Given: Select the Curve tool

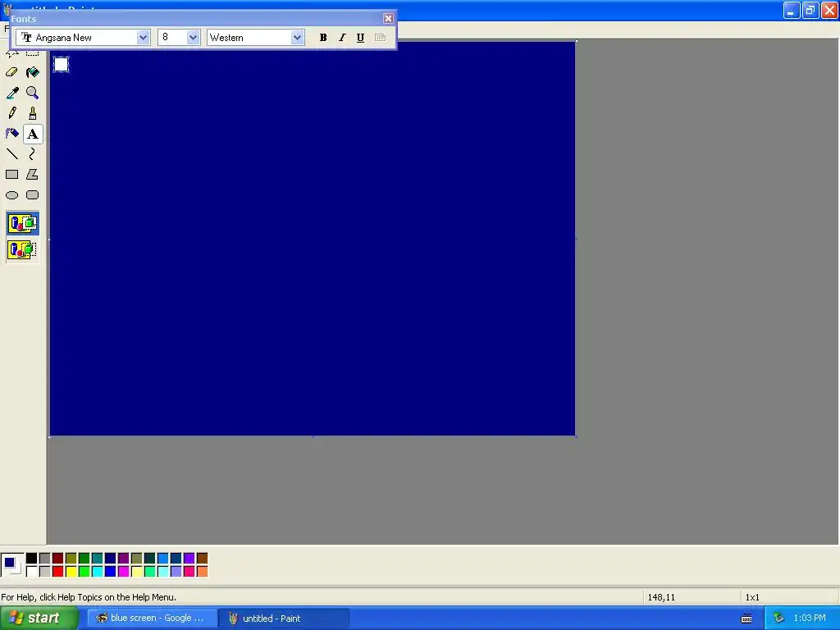Looking at the screenshot, I should click(x=33, y=154).
